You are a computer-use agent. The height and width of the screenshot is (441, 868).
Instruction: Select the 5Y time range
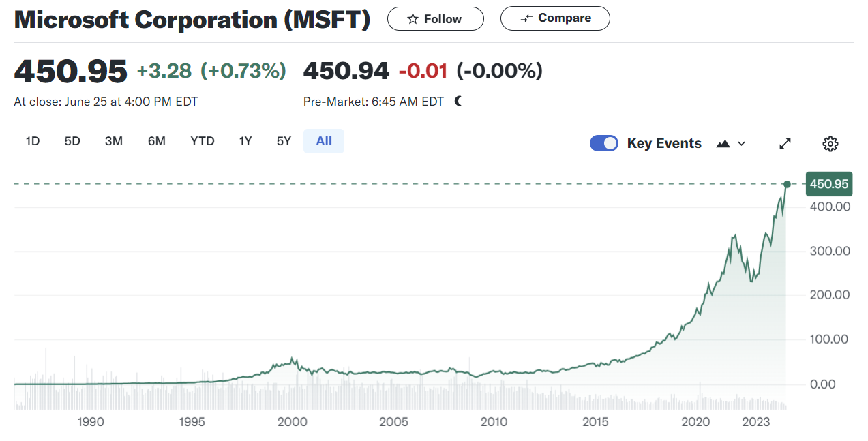[x=284, y=141]
